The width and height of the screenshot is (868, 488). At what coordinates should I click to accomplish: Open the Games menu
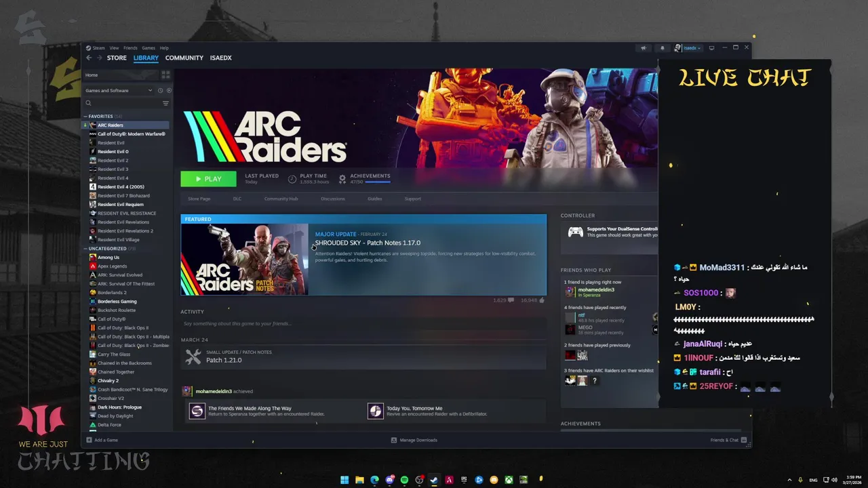(x=149, y=48)
